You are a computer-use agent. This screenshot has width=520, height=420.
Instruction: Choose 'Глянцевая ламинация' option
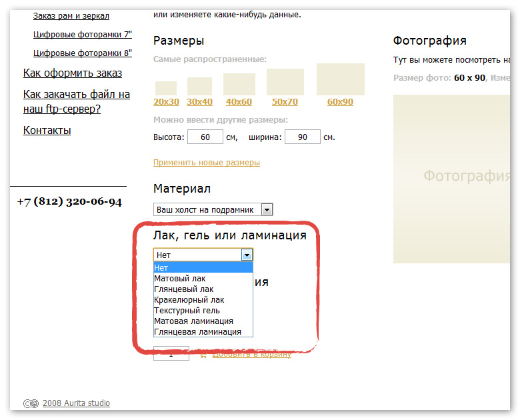tap(203, 332)
